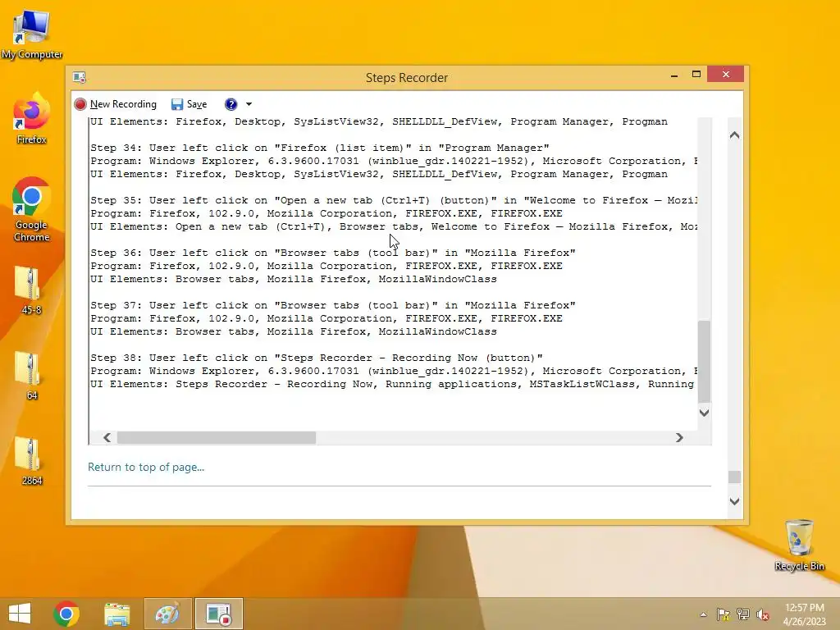Click the Step 37 line text
This screenshot has height=630, width=840.
[x=333, y=305]
